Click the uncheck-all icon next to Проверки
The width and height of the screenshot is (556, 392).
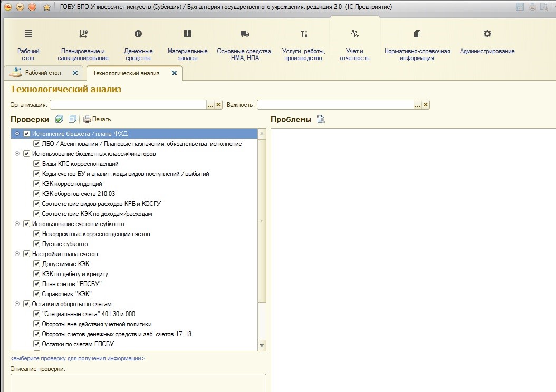72,119
